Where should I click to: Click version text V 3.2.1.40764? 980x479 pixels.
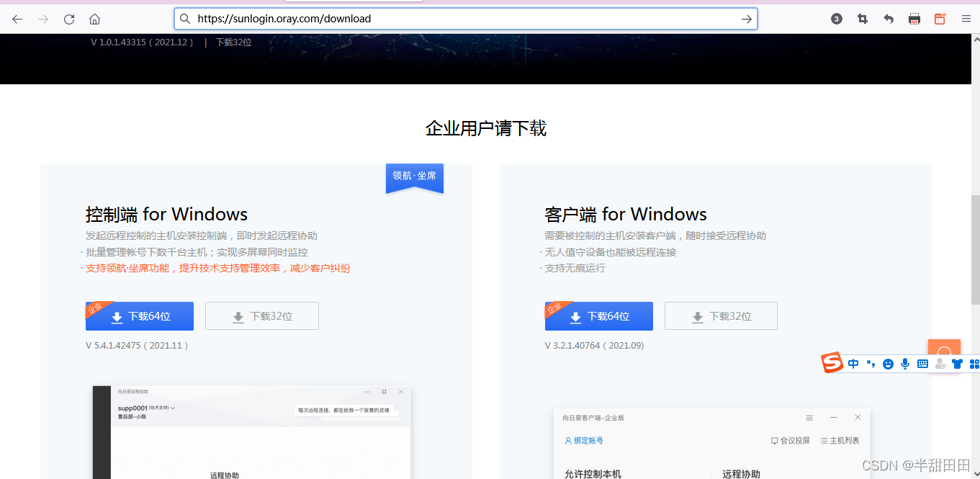(x=594, y=346)
